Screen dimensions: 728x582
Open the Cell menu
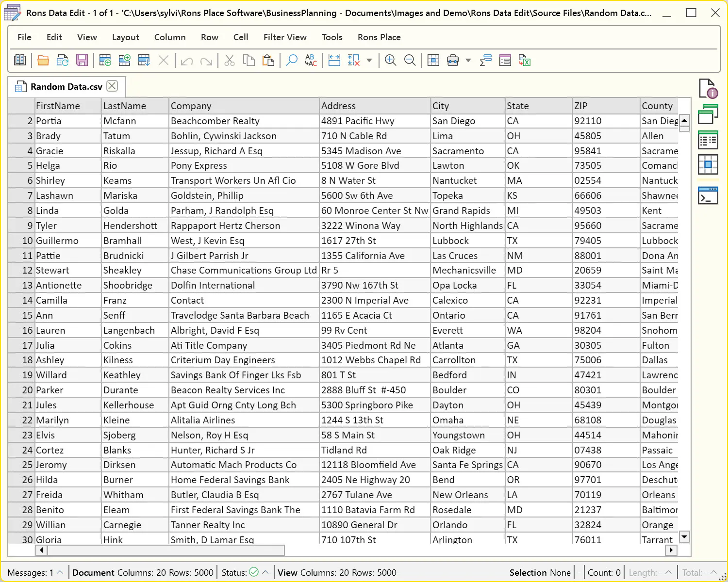point(241,37)
